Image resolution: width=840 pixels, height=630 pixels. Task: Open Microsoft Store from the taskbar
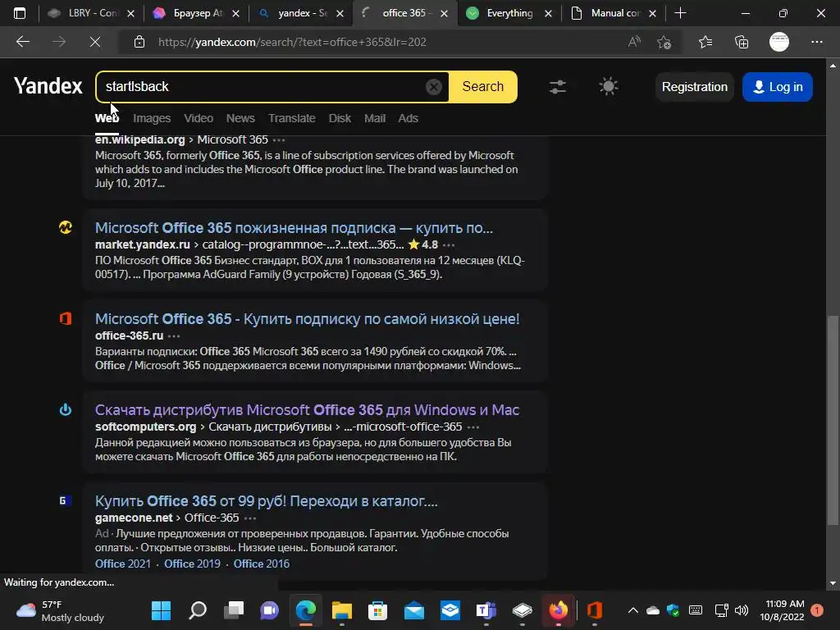[x=377, y=610]
